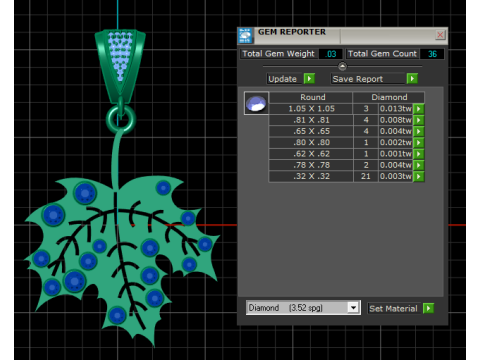Click the Diamond column header

point(389,97)
